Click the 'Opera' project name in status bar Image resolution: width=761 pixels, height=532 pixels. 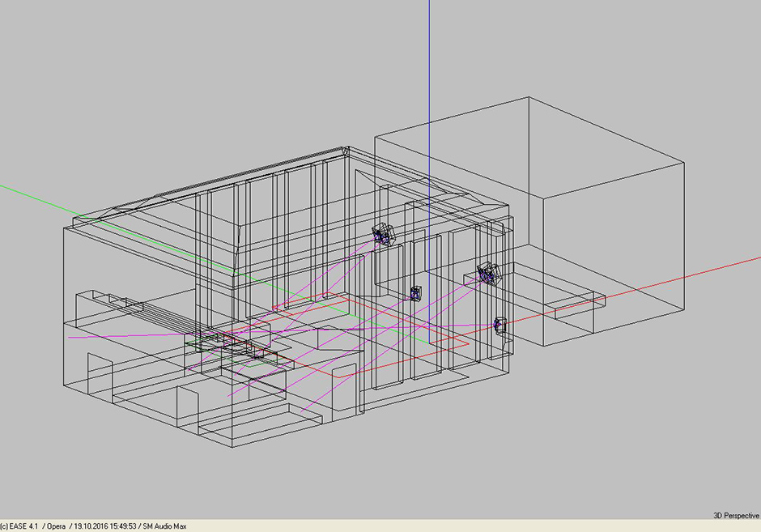pos(57,526)
